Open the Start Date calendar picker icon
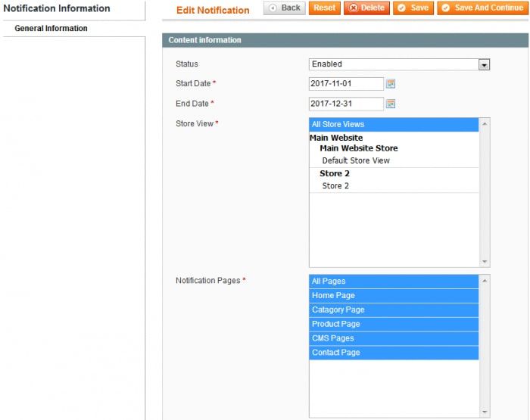Screen dimensions: 530x420 tap(391, 84)
